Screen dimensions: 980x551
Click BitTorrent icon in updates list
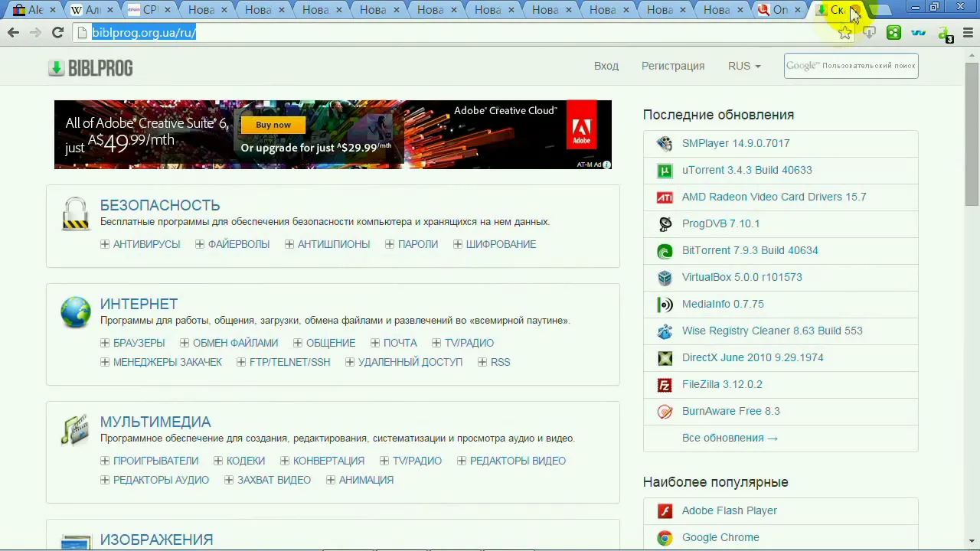click(x=665, y=250)
